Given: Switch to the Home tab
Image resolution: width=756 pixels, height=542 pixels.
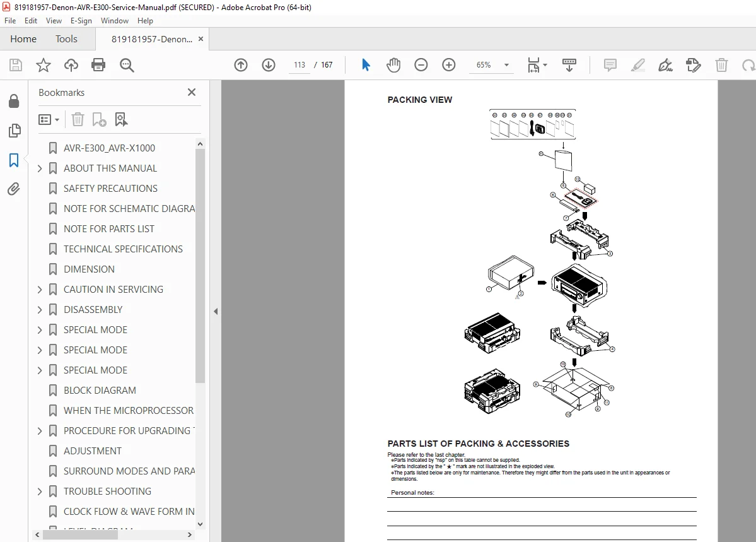Looking at the screenshot, I should (x=23, y=39).
